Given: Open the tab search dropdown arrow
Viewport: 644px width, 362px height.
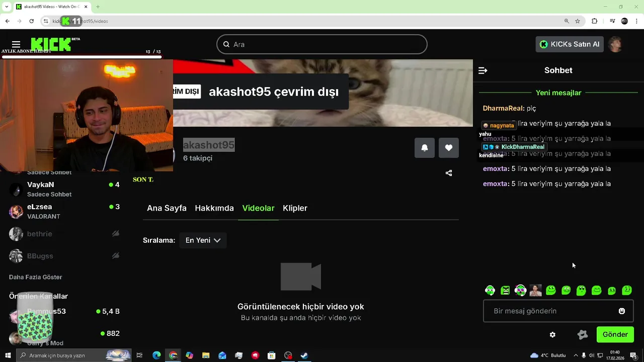Looking at the screenshot, I should (7, 7).
